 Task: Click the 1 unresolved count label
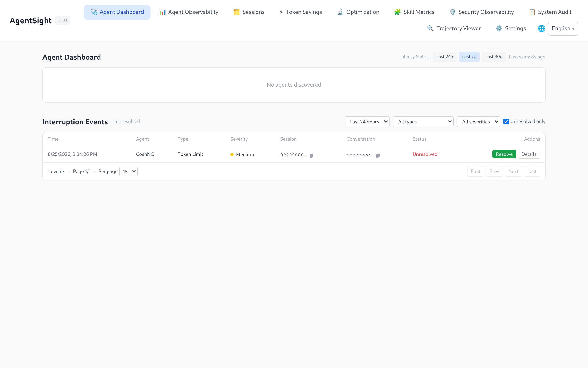pyautogui.click(x=126, y=121)
